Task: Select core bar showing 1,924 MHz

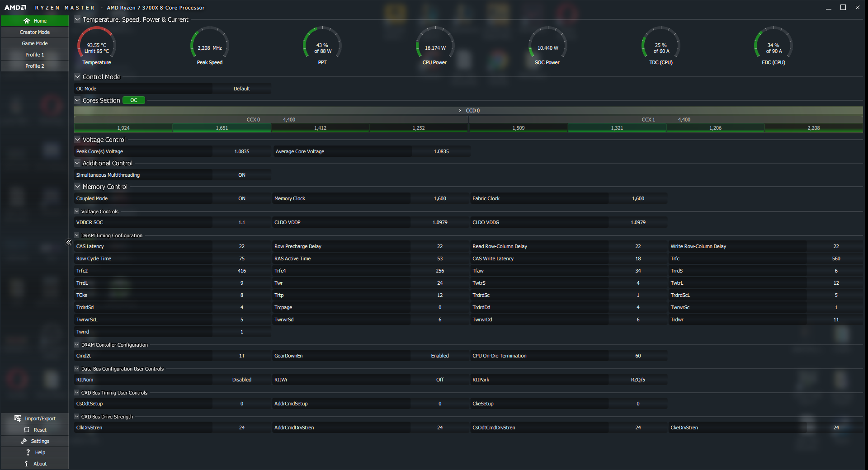Action: click(x=123, y=128)
